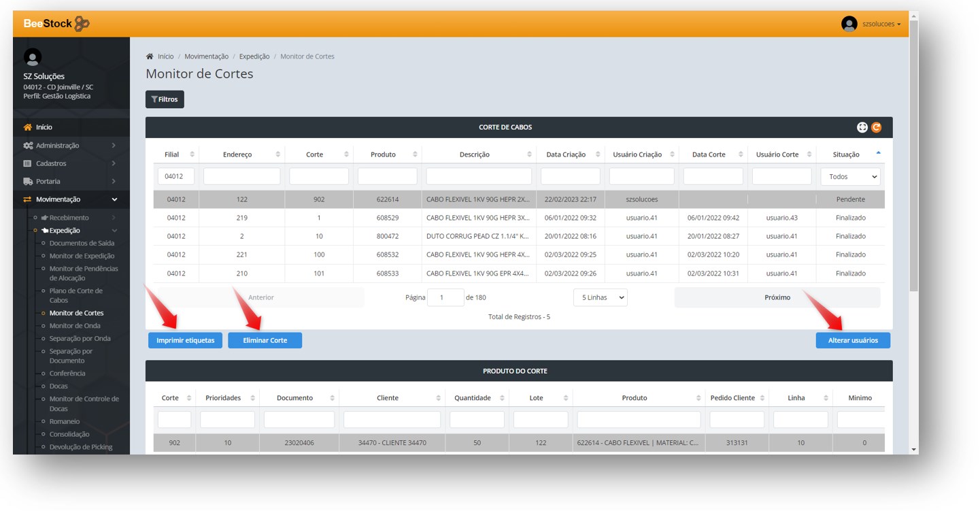Screen dimensions: 980x511
Task: Click the orange refresh icon in Corte de Cabos header
Action: point(876,127)
